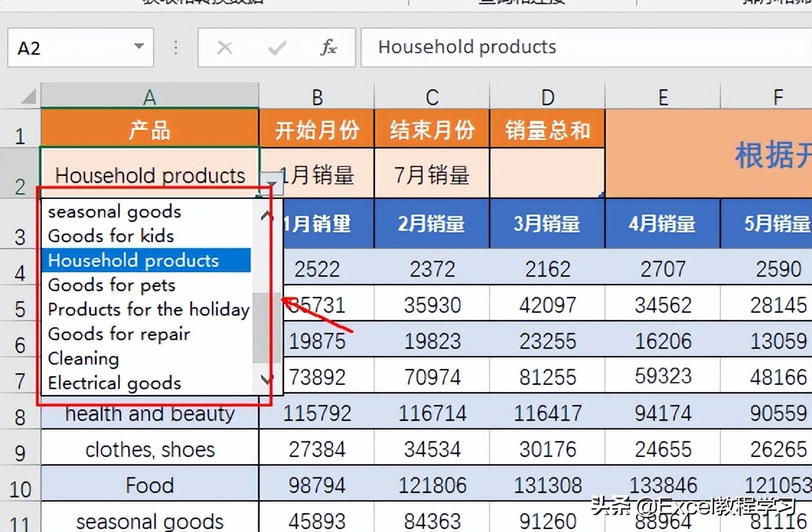Click the select-all corner triangle

(28, 97)
